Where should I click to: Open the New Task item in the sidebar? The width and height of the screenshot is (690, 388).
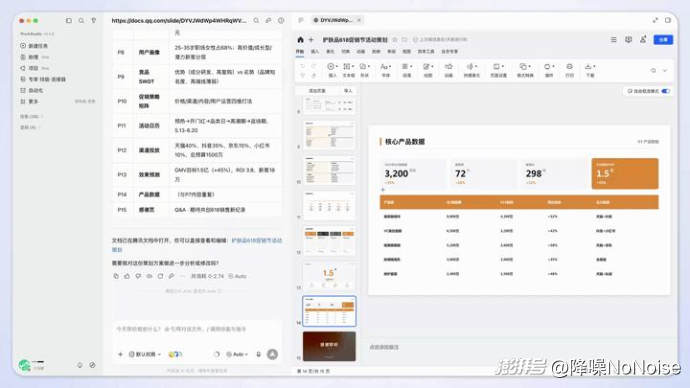(x=34, y=46)
